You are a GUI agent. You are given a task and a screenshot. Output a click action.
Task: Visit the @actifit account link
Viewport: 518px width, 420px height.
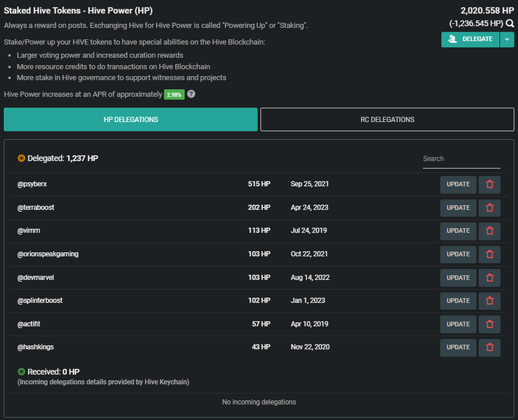point(29,324)
